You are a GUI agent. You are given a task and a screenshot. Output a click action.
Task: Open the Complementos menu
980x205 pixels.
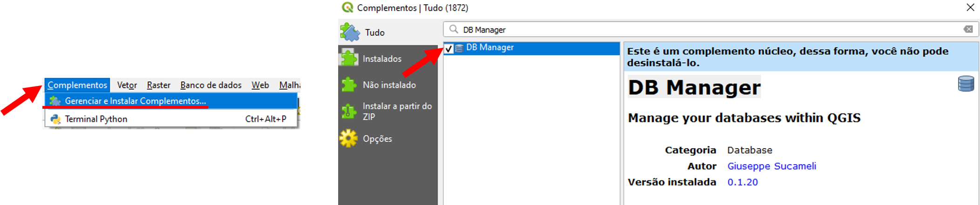click(x=77, y=85)
